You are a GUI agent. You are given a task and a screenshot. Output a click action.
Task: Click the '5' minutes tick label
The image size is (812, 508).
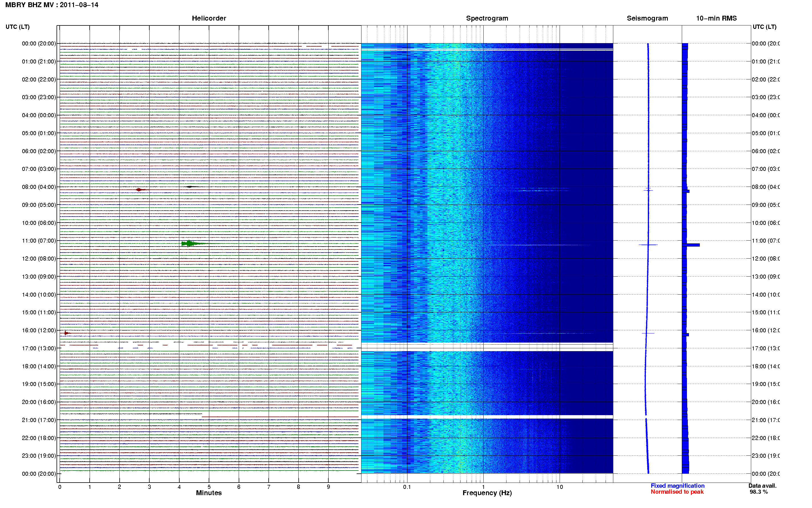pyautogui.click(x=209, y=487)
